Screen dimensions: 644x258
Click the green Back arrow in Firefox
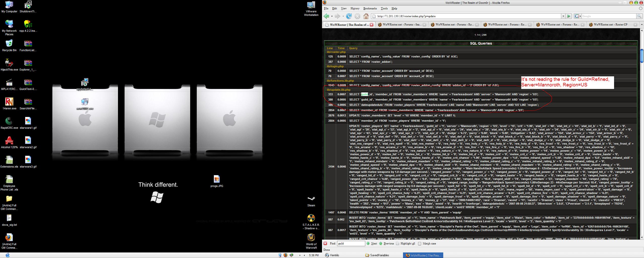(x=326, y=16)
